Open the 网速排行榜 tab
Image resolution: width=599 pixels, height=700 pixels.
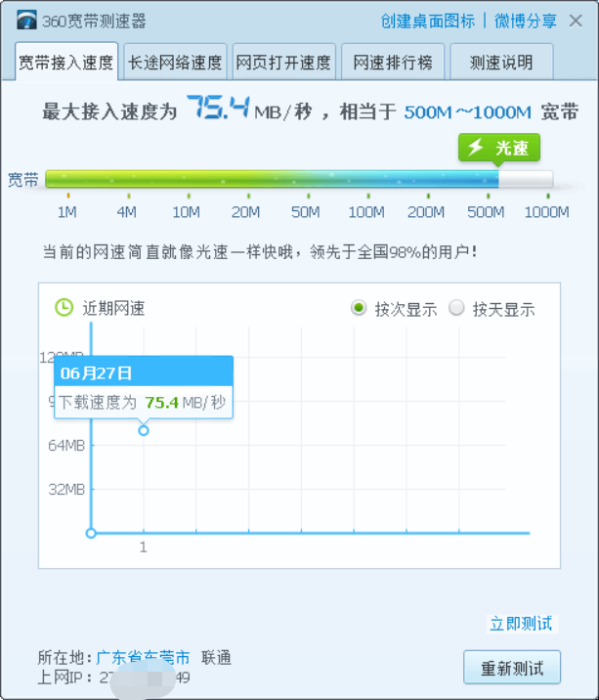tap(393, 62)
